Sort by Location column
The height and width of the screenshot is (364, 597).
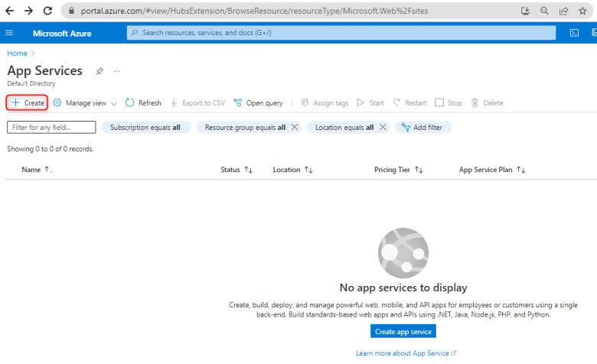(293, 170)
